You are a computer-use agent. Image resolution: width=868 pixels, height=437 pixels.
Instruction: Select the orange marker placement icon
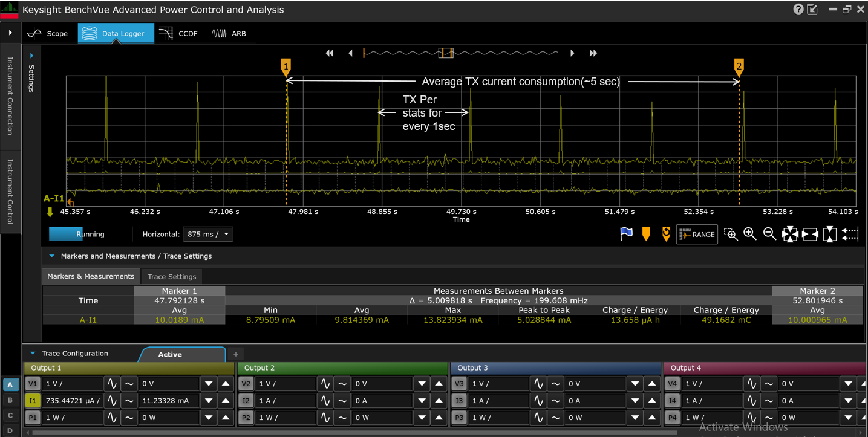[x=646, y=234]
